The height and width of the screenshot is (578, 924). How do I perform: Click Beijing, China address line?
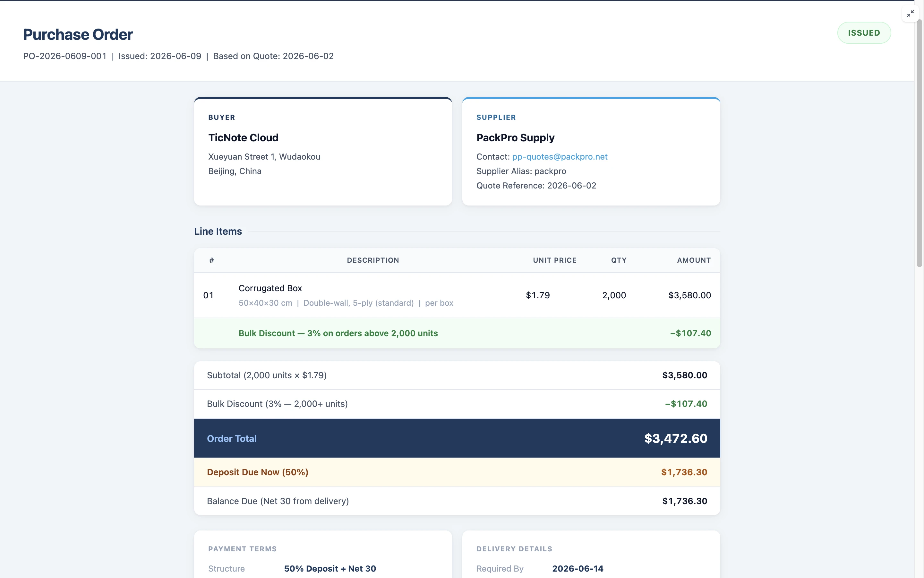point(235,171)
